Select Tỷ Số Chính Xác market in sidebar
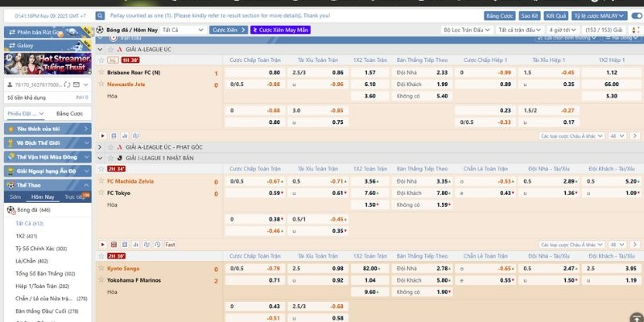The image size is (644, 322). pyautogui.click(x=40, y=249)
